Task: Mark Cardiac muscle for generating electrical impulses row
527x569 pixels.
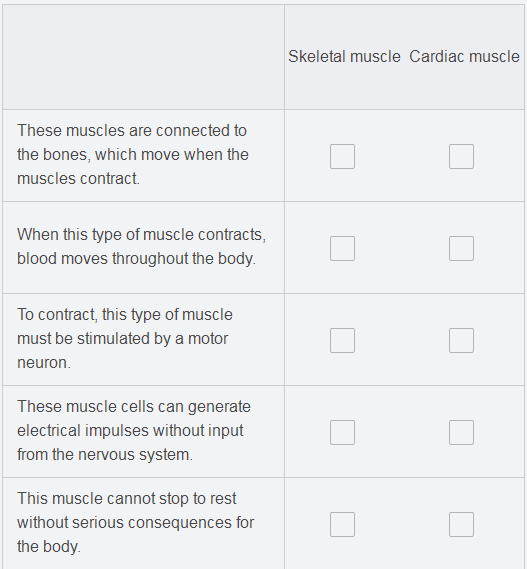Action: point(461,433)
